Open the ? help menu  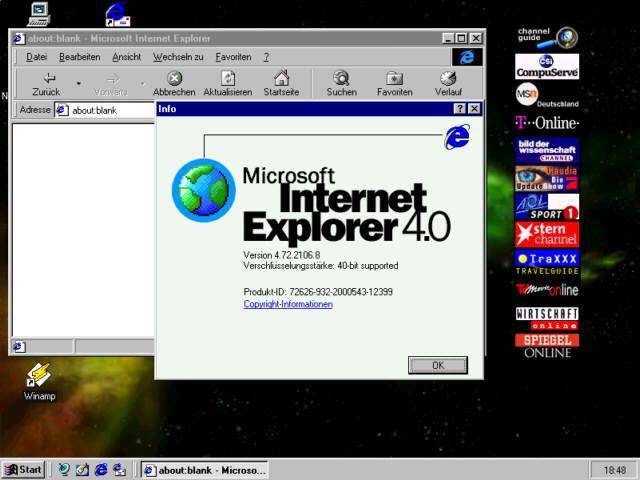point(266,57)
